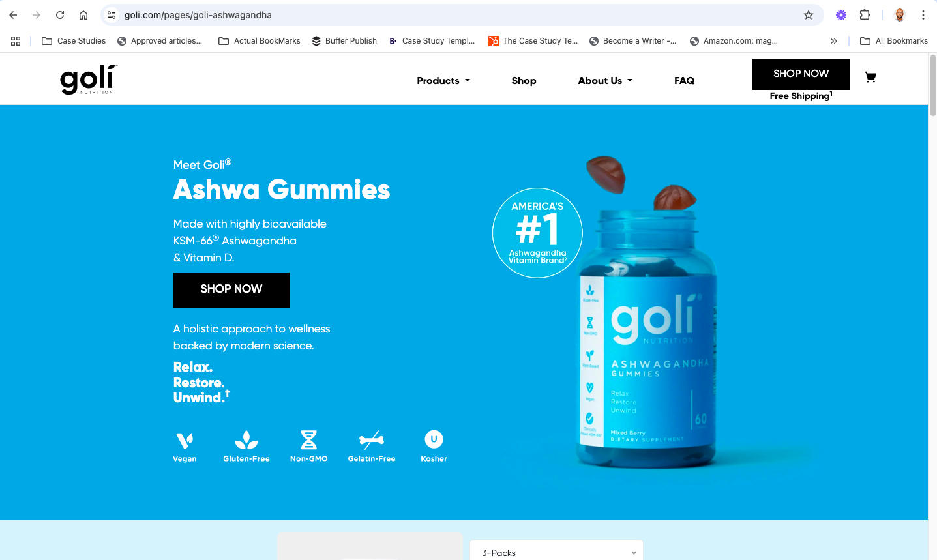937x560 pixels.
Task: Expand the Products dropdown menu
Action: pyautogui.click(x=443, y=81)
